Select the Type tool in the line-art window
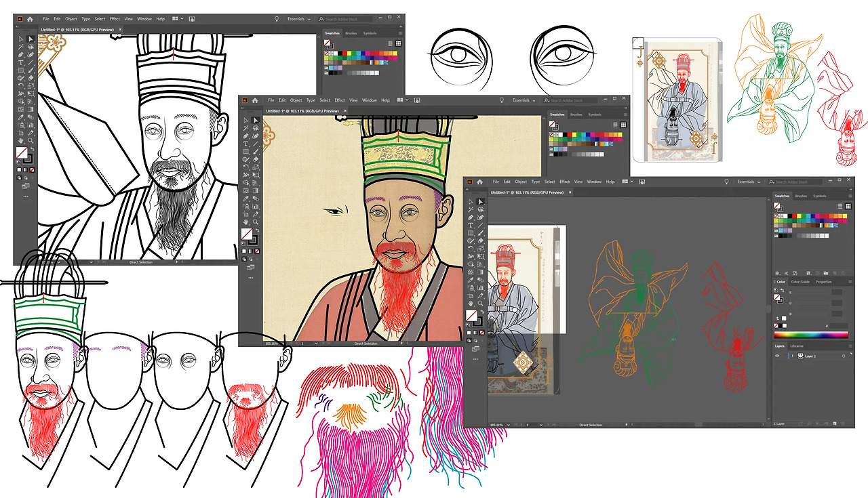Image resolution: width=868 pixels, height=498 pixels. click(21, 62)
